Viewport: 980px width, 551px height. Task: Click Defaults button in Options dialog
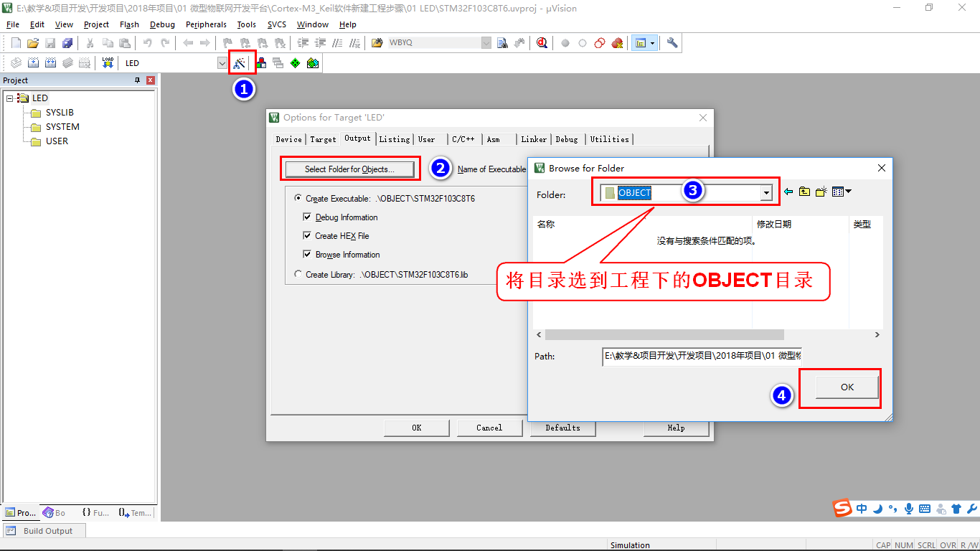[x=562, y=428]
